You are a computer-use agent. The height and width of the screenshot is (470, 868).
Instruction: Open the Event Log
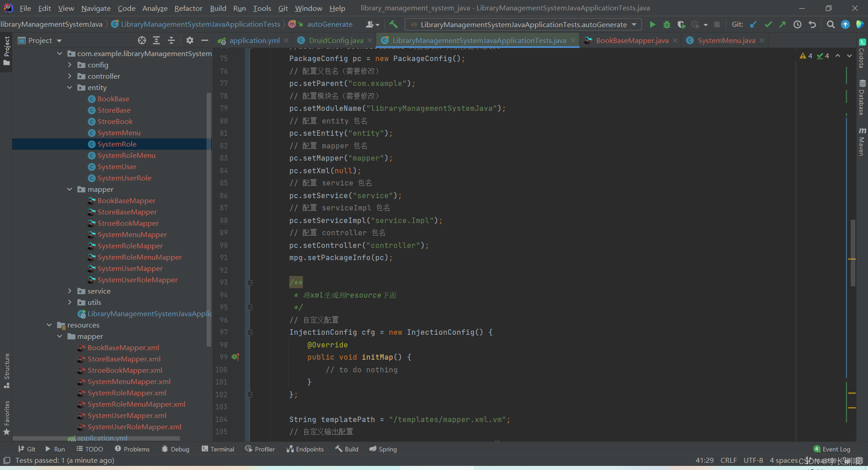coord(832,449)
